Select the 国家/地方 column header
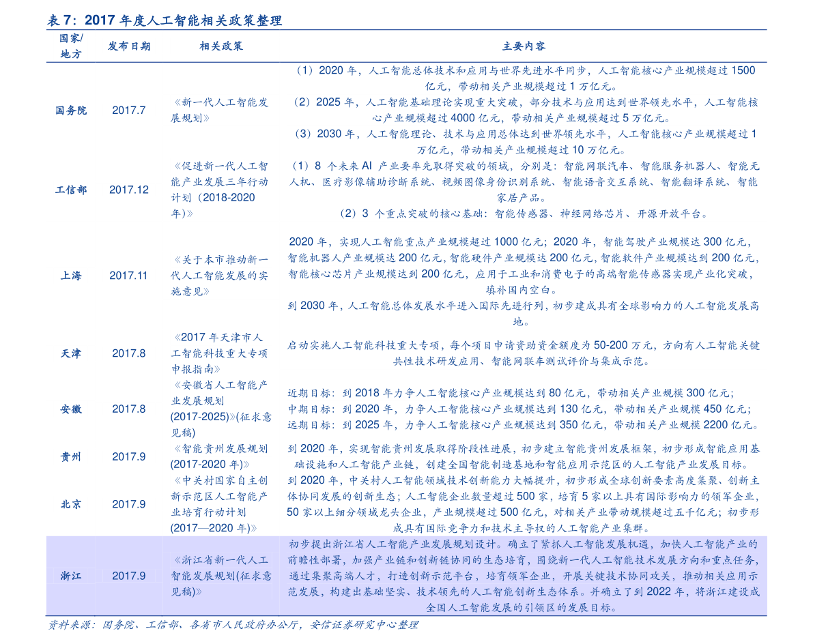The width and height of the screenshot is (813, 644). (x=71, y=46)
